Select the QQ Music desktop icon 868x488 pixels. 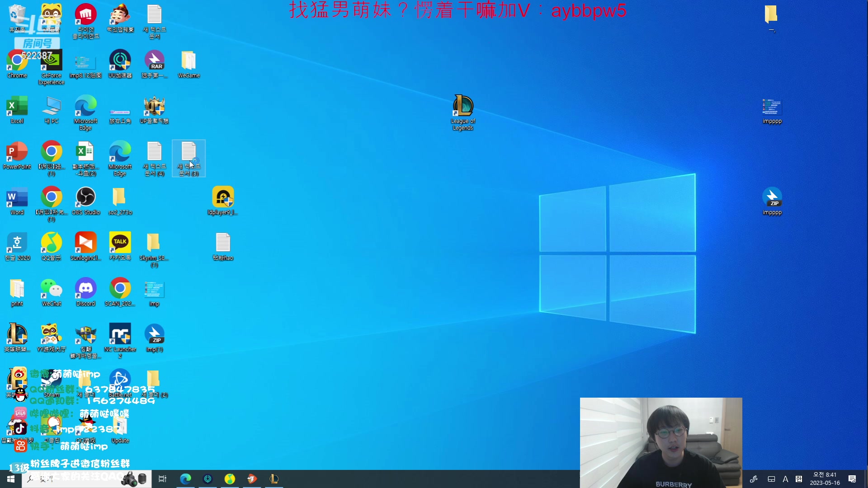pyautogui.click(x=51, y=243)
